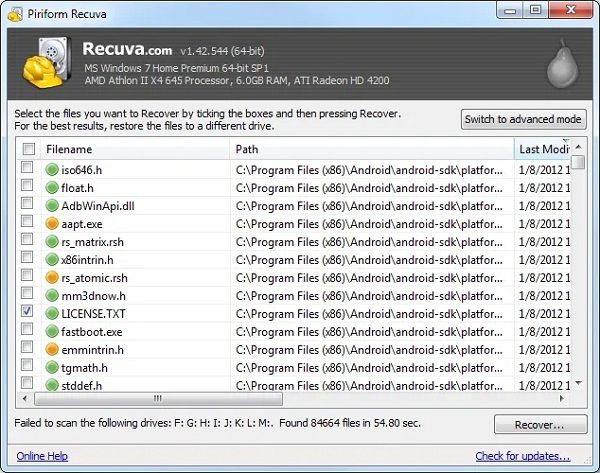Click the Piriform pear logo icon

point(562,64)
